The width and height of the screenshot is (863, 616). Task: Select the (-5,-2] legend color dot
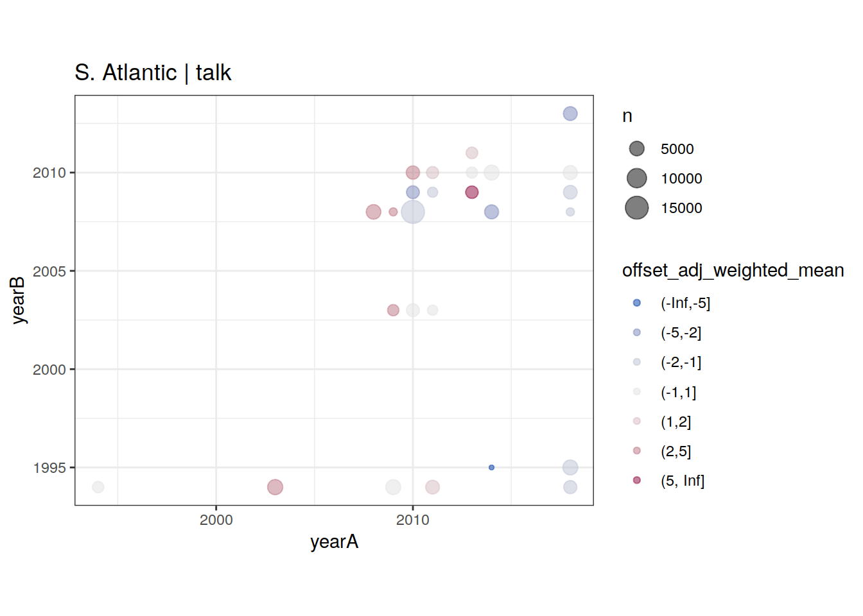636,332
